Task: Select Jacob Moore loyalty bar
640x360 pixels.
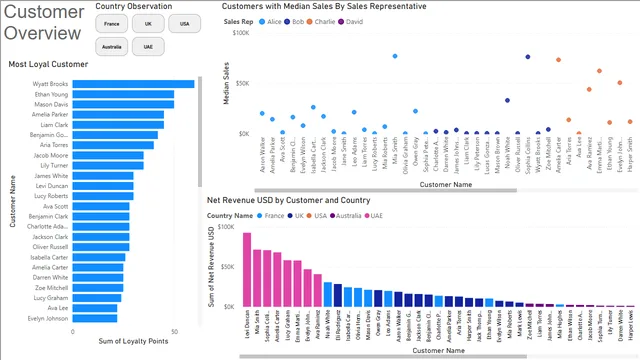Action: click(x=108, y=156)
